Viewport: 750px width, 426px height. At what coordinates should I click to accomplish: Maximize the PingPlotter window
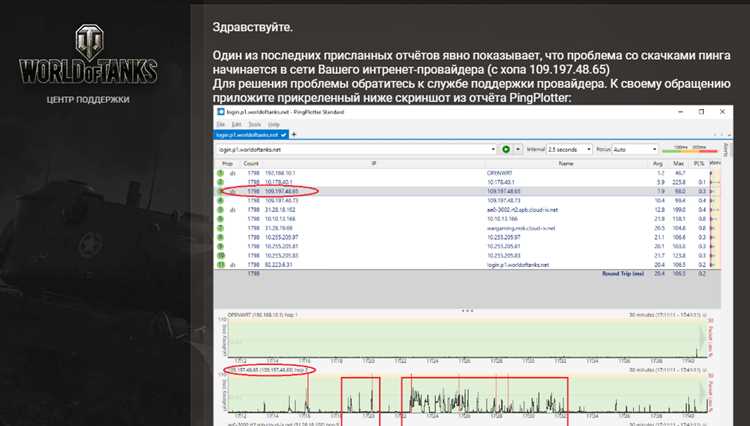point(701,112)
